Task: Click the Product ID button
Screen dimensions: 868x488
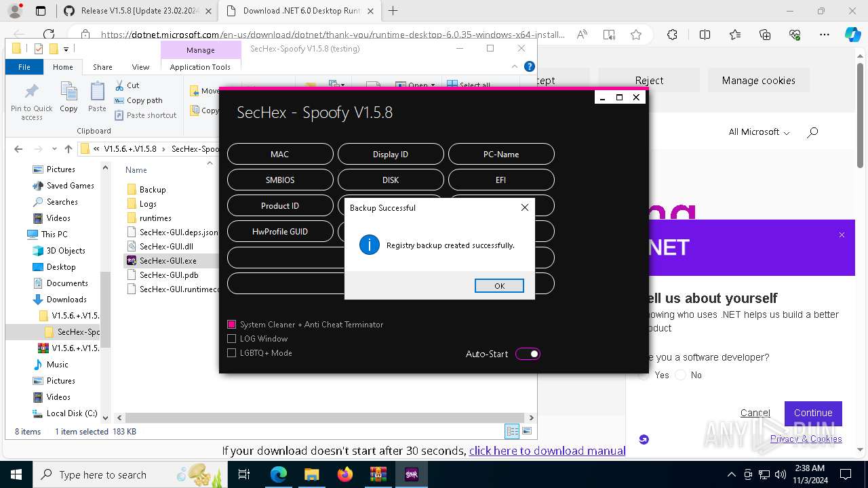Action: (x=280, y=205)
